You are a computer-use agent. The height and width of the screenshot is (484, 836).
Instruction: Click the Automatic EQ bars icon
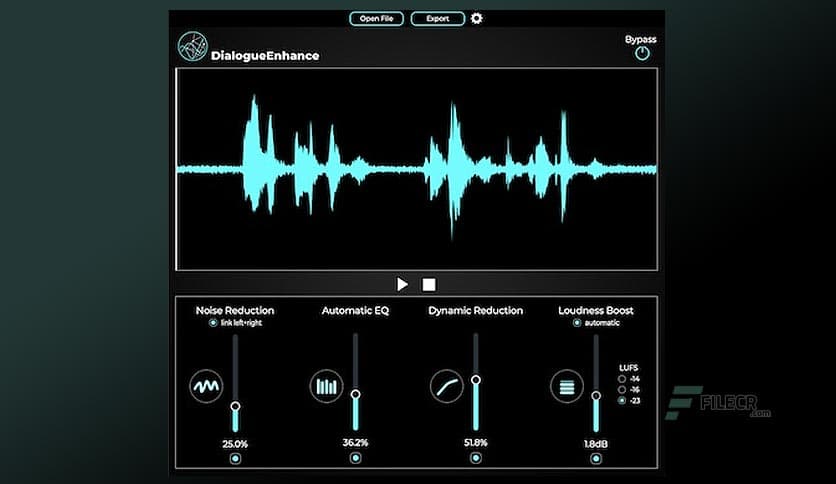(326, 386)
